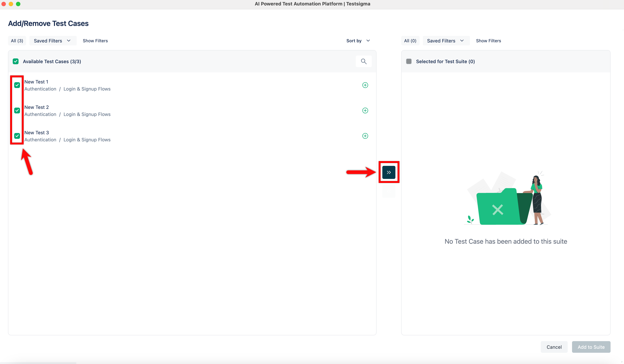Click the faded move-back arrow button

[x=389, y=191]
